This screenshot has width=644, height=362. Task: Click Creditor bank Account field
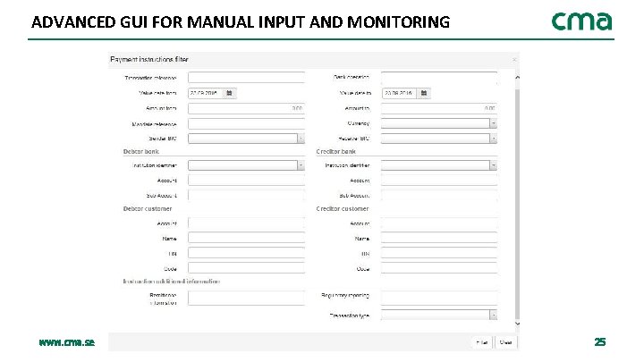(x=439, y=181)
